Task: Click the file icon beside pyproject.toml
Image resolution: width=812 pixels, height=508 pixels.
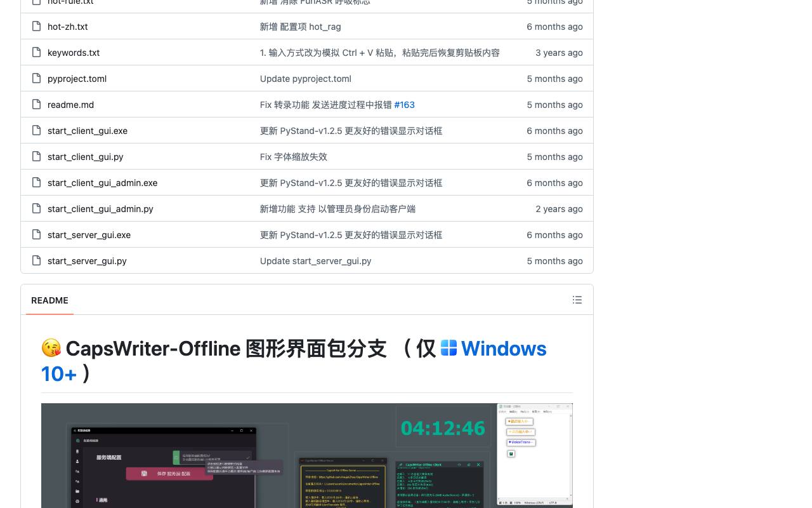Action: point(36,79)
